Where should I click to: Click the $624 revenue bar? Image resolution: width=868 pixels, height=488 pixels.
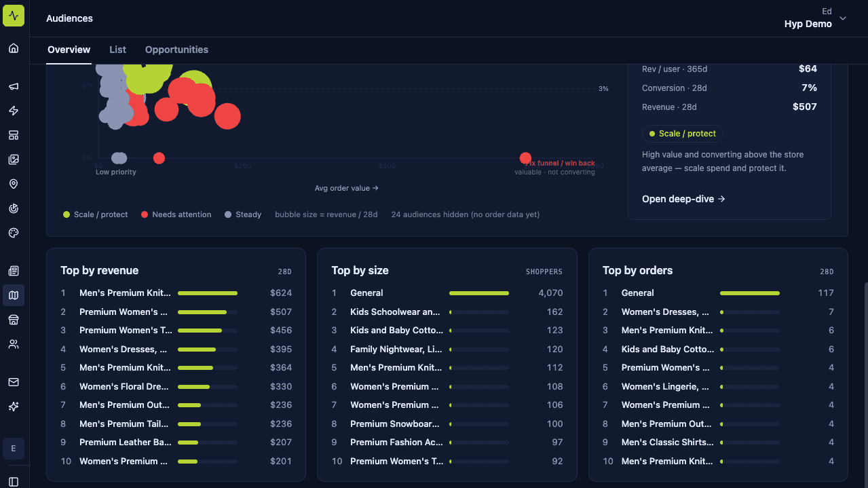208,293
